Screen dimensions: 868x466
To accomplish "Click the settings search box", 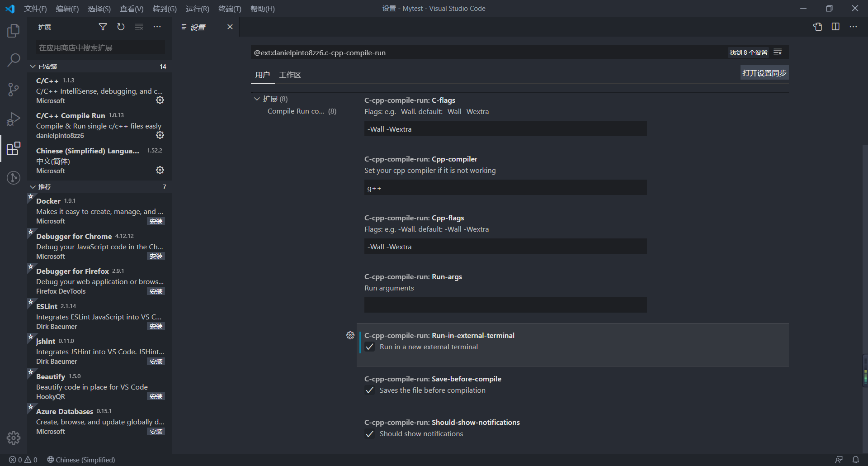I will [488, 52].
